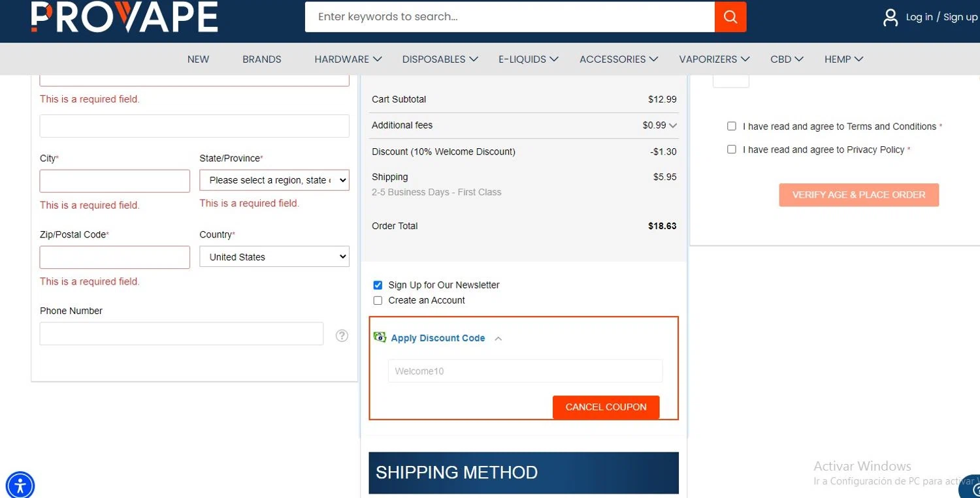Click the discount code money icon
Screen dimensions: 980x498
coord(380,337)
